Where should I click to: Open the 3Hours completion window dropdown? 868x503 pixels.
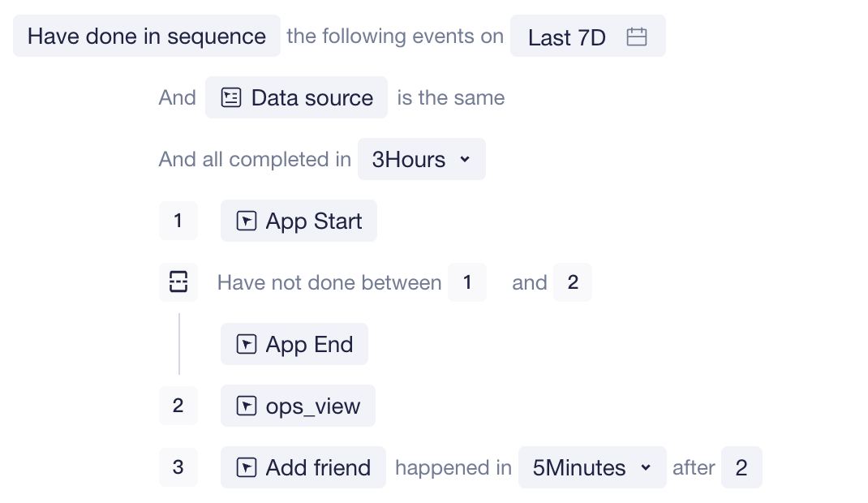click(422, 159)
